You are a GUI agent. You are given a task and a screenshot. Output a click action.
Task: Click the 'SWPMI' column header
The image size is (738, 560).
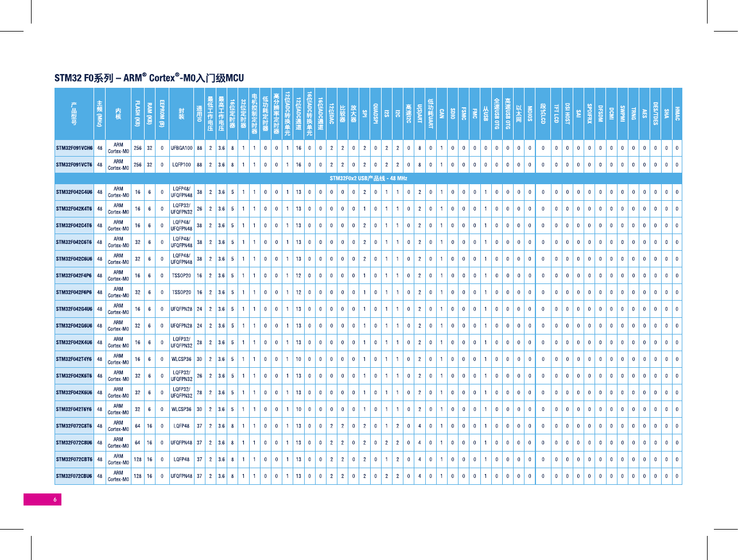tap(623, 114)
